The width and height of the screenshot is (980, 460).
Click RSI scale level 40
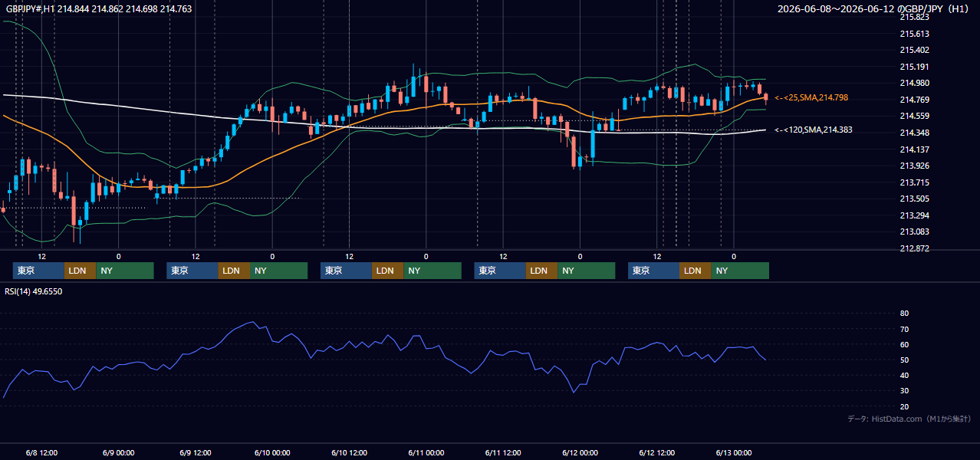(904, 375)
